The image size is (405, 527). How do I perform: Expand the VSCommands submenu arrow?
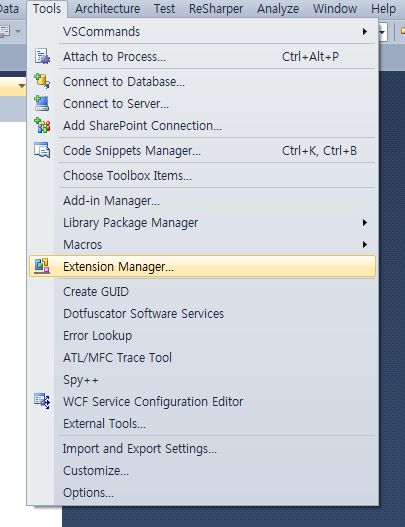tap(365, 32)
